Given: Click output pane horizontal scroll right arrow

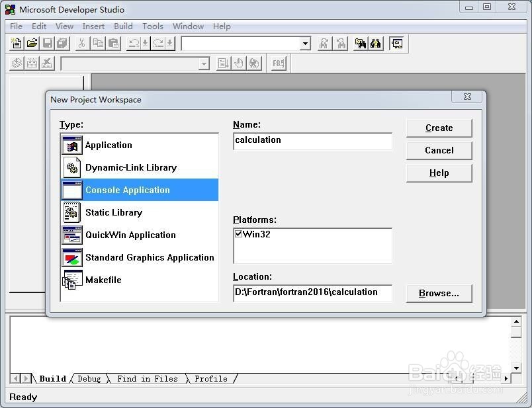Looking at the screenshot, I should pyautogui.click(x=506, y=378).
